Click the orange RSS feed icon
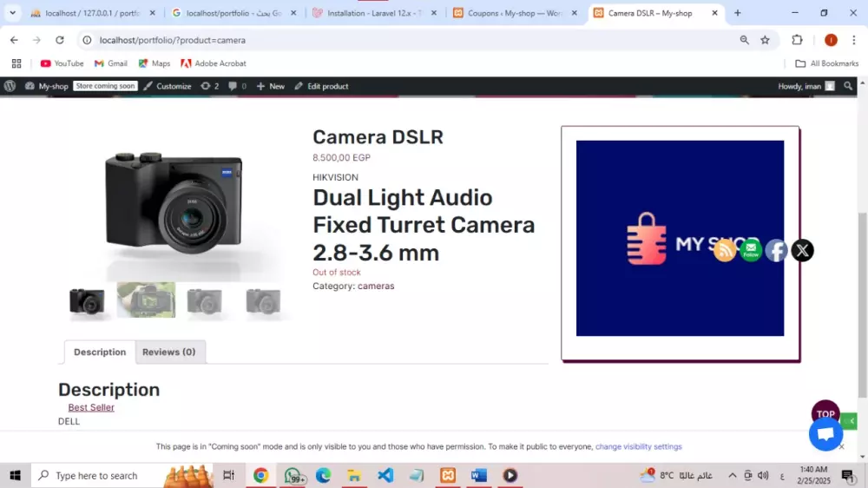 click(725, 250)
